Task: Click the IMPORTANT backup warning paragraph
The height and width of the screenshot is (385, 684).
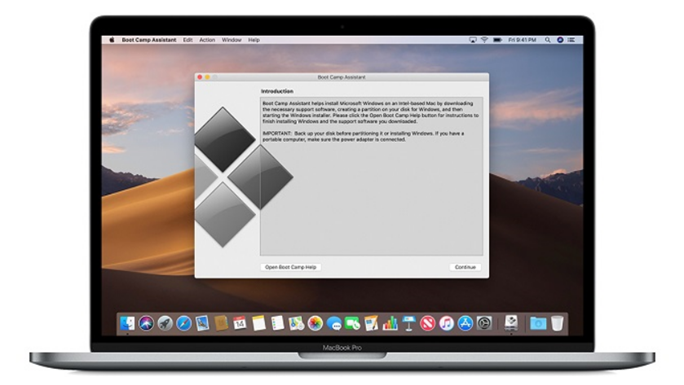Action: click(363, 136)
